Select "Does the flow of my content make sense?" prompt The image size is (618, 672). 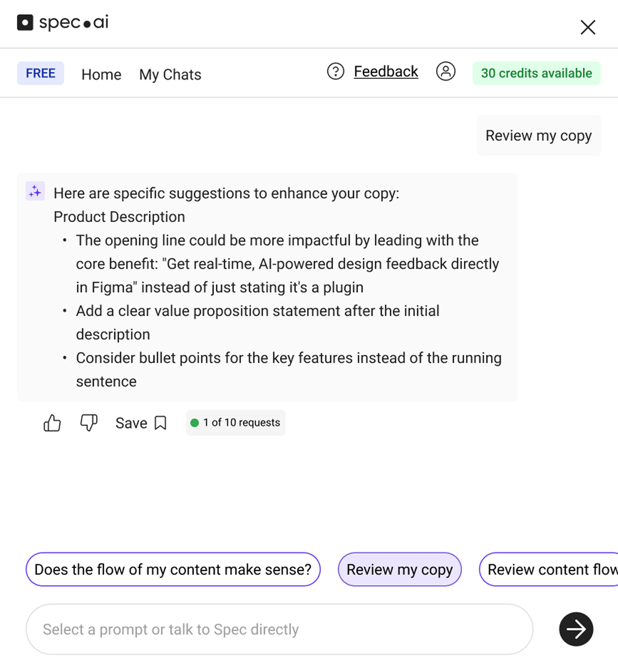[x=173, y=570]
